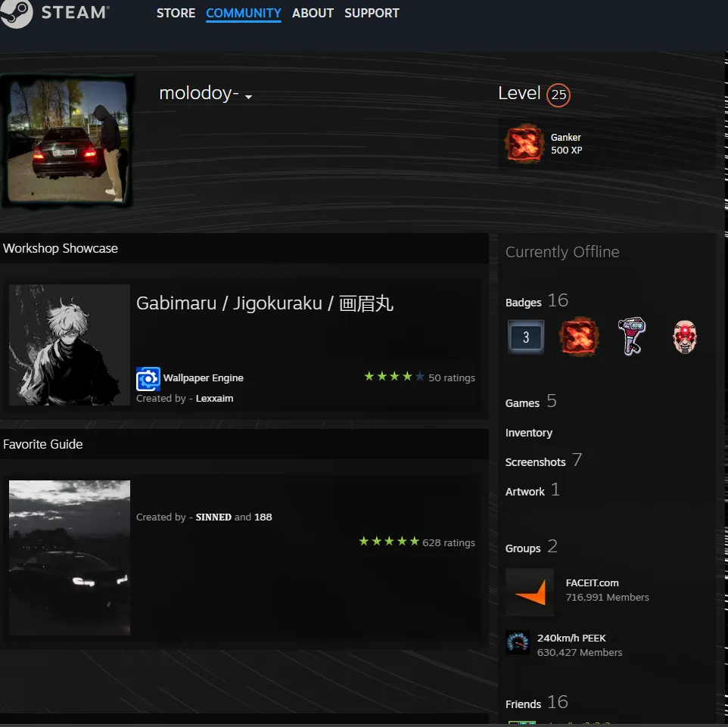728x727 pixels.
Task: View the Screenshots section
Action: [x=535, y=462]
